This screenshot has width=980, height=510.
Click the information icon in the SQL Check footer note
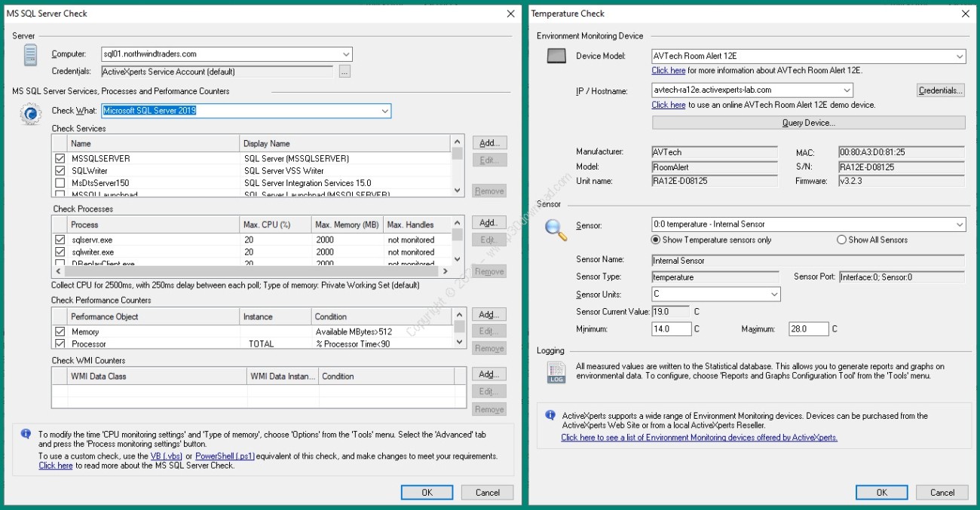point(26,435)
